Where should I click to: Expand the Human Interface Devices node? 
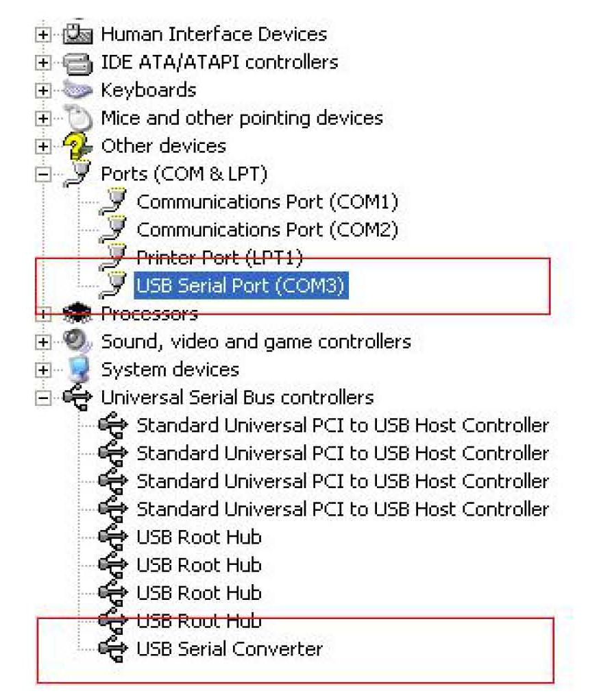(x=43, y=34)
